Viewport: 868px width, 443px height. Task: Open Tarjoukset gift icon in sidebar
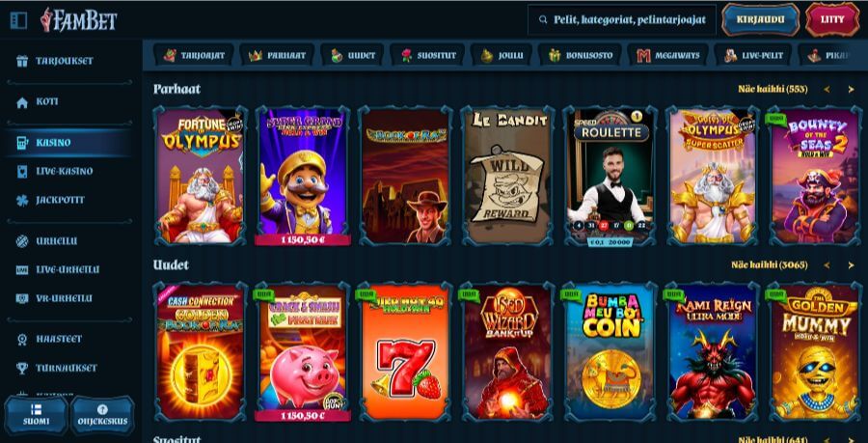(21, 61)
